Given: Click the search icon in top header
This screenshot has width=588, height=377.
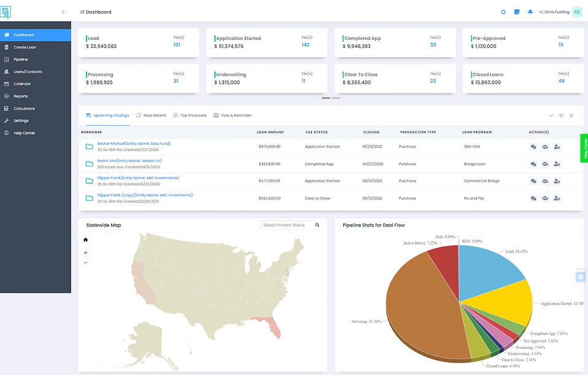Looking at the screenshot, I should 503,12.
